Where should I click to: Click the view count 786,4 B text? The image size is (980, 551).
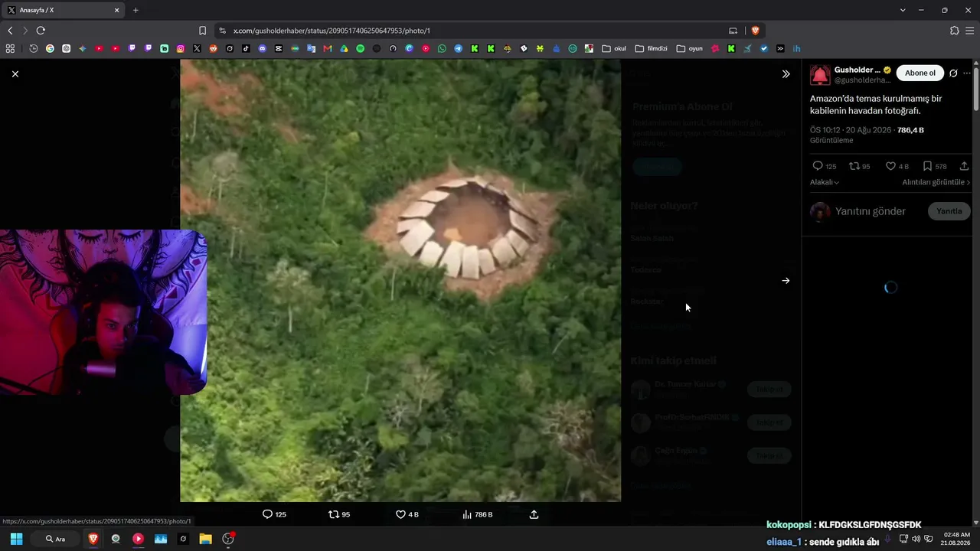[910, 130]
